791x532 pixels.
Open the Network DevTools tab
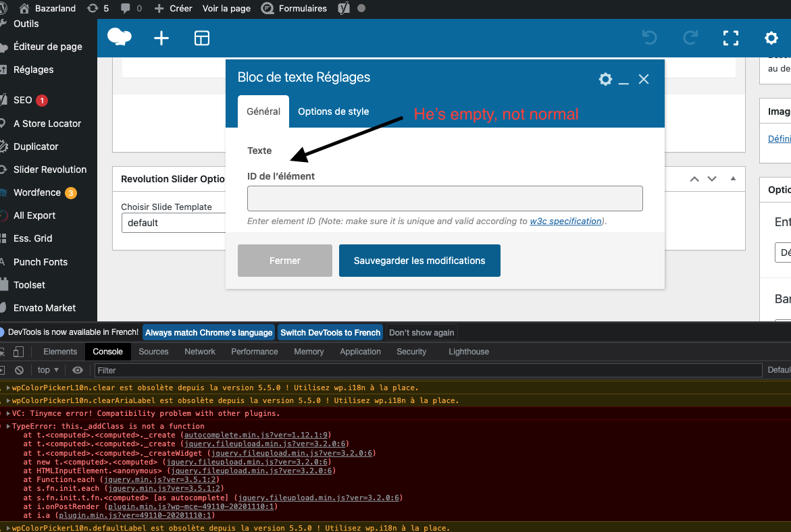pos(200,352)
